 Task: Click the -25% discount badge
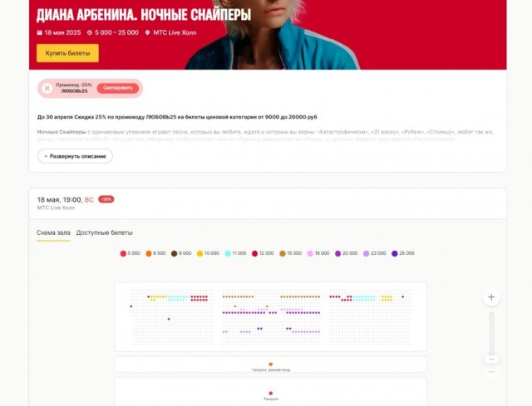tap(106, 199)
